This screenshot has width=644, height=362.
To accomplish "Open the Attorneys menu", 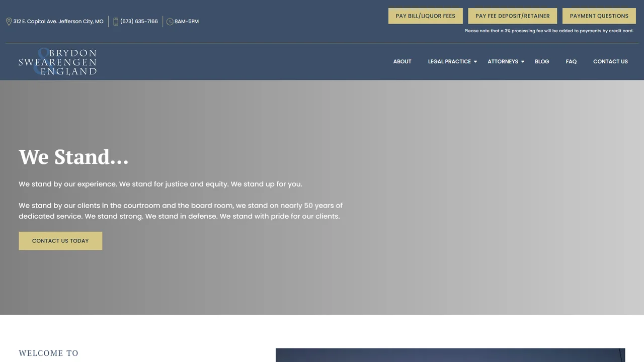I will (x=503, y=61).
